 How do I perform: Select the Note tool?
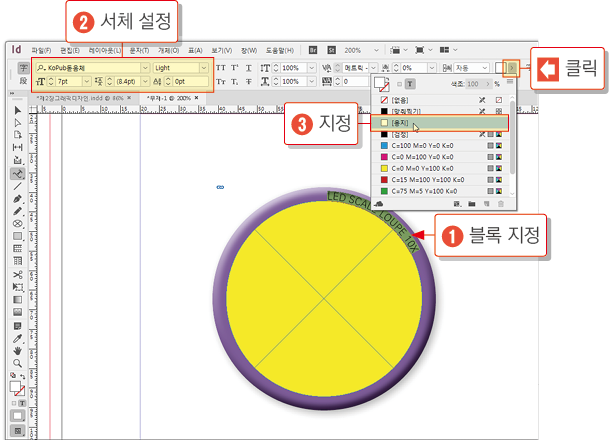[17, 326]
